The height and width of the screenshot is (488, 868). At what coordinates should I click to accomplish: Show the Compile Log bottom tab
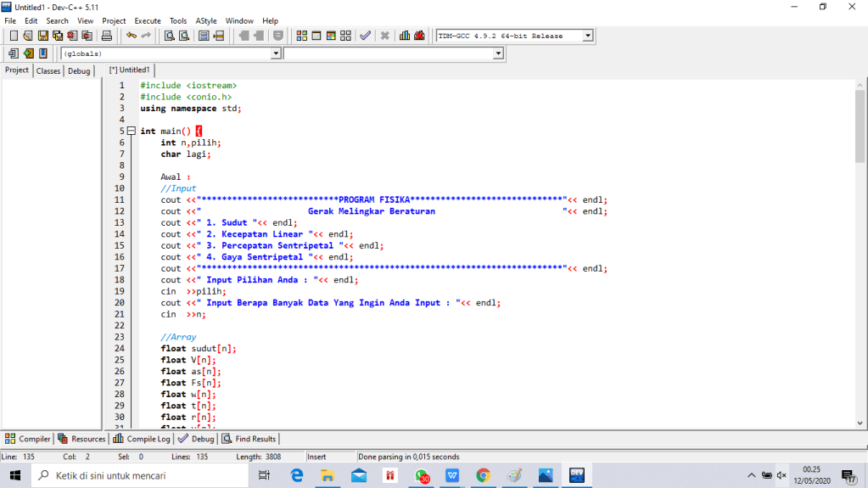click(x=143, y=439)
